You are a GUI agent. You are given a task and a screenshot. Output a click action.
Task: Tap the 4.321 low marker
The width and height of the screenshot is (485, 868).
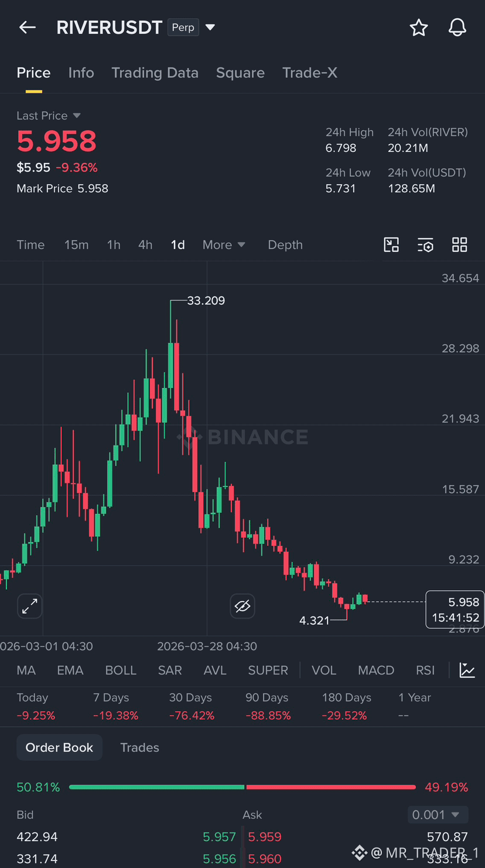tap(315, 620)
